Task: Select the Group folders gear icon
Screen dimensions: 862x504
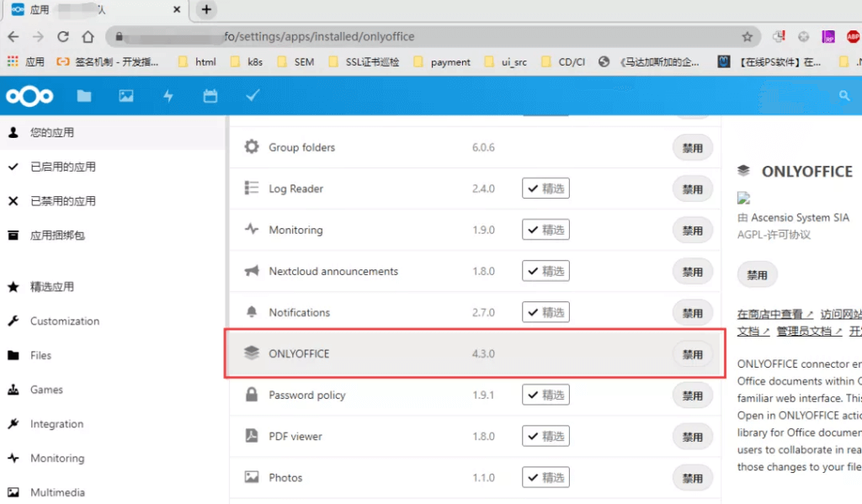Action: point(251,146)
